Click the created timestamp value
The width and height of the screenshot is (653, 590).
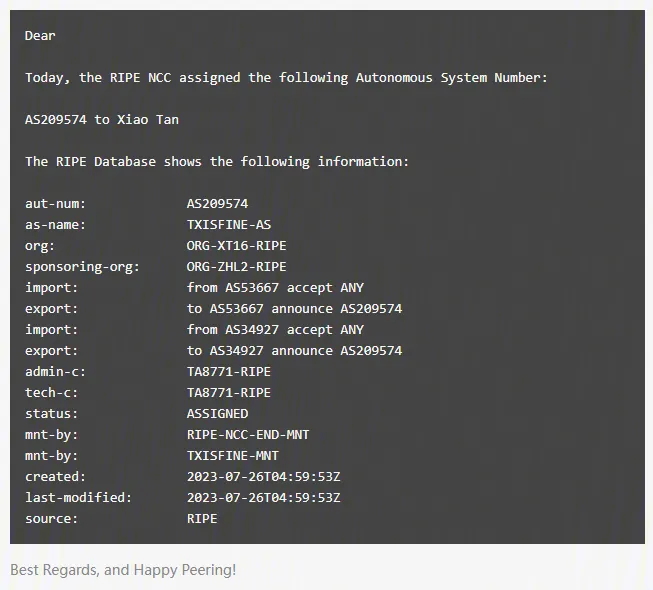coord(263,477)
